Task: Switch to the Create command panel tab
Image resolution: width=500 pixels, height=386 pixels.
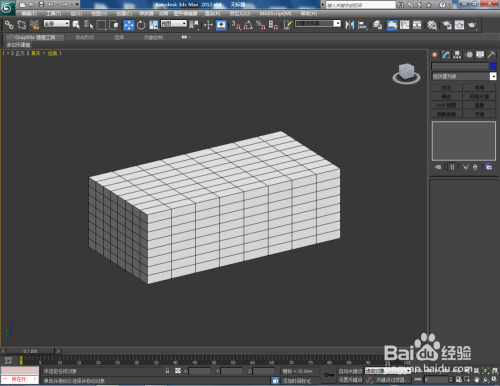Action: [435, 55]
